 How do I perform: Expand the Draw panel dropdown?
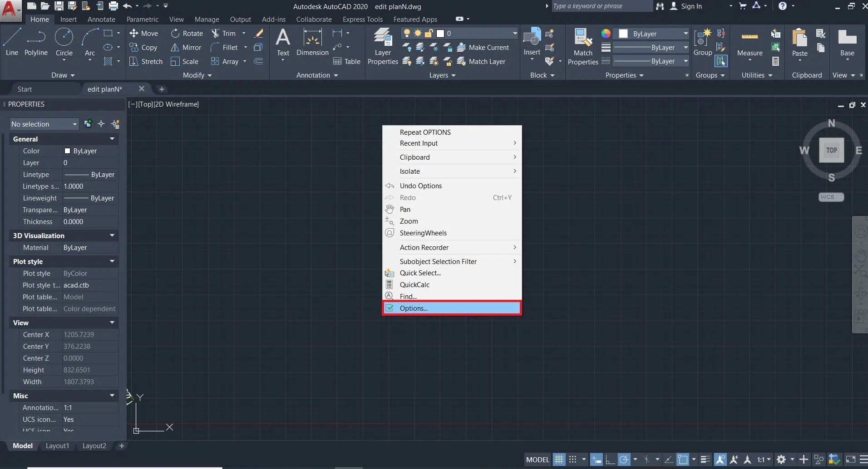pos(63,75)
